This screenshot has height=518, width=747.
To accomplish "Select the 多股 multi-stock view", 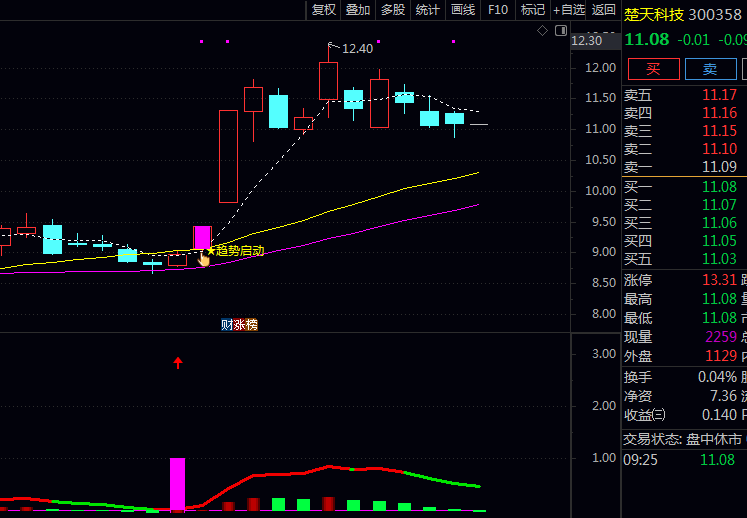I will [393, 10].
